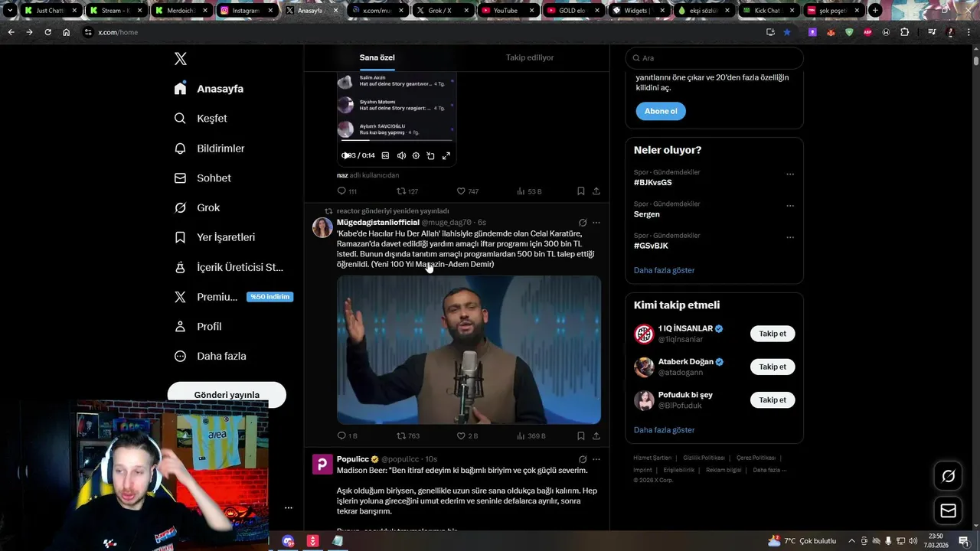
Task: View analytics of 53 B views post
Action: [529, 191]
